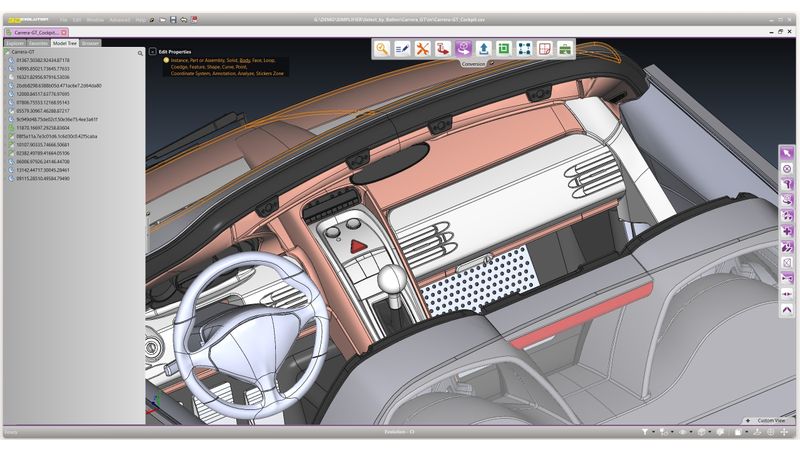Select the green nested squares icon
Image resolution: width=800 pixels, height=450 pixels.
pos(504,48)
